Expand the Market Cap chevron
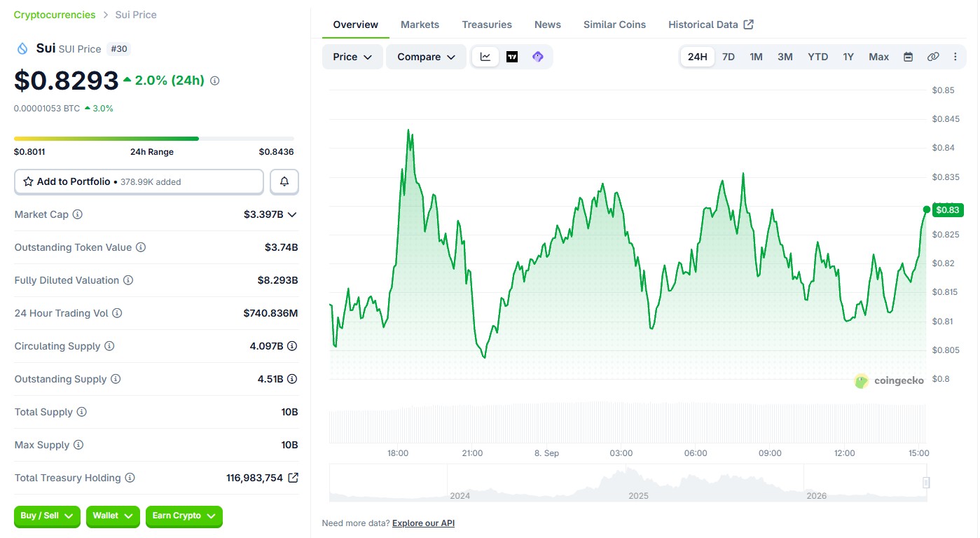 click(x=292, y=214)
